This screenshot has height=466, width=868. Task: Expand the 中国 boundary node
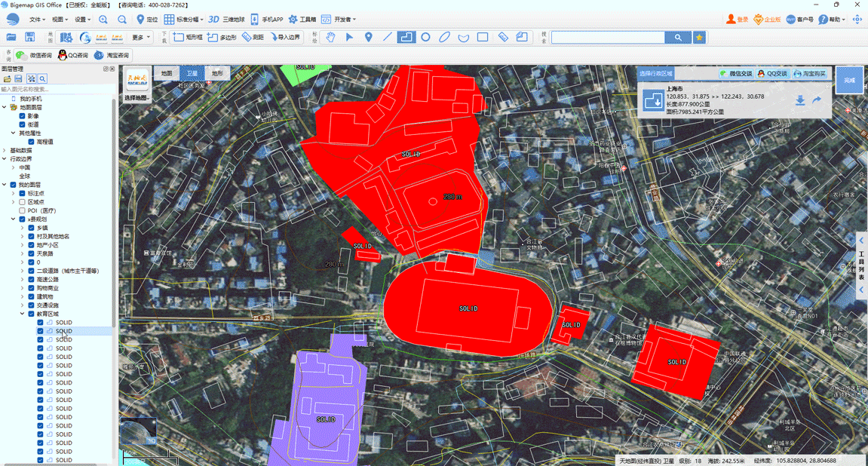tap(14, 167)
